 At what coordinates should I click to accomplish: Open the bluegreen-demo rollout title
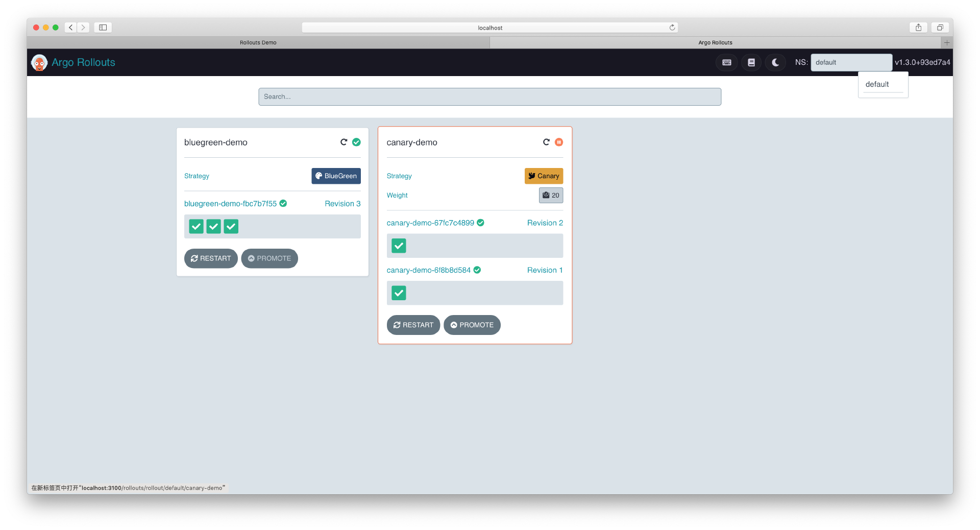tap(216, 142)
